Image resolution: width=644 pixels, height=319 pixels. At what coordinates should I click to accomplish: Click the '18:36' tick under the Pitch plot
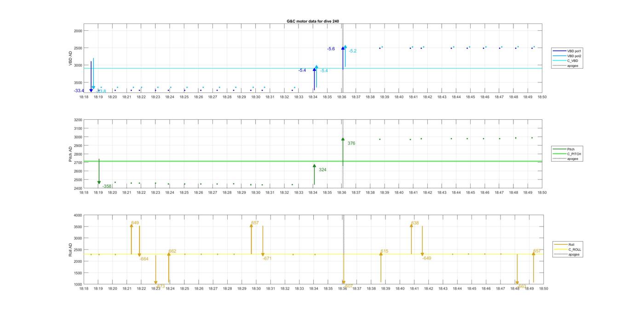coord(342,193)
